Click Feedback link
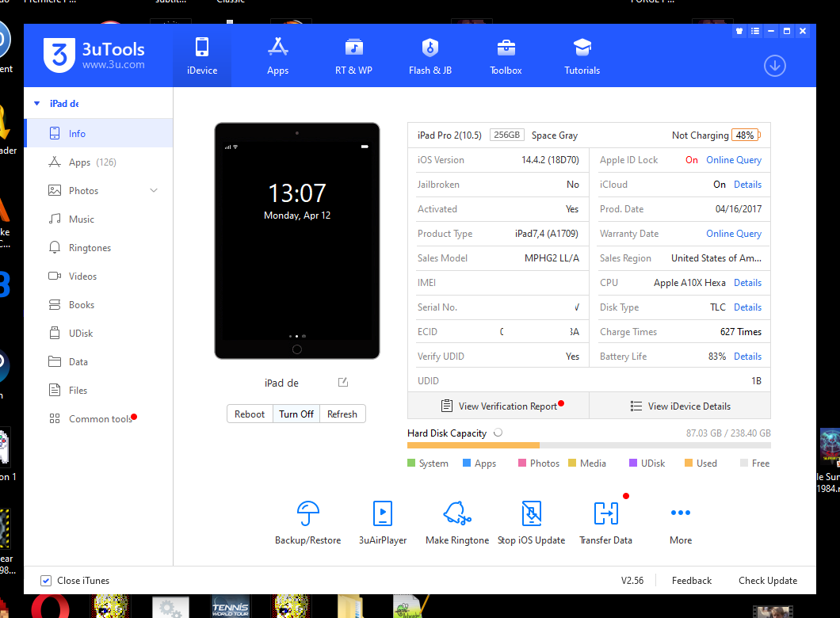Viewport: 840px width, 618px height. [692, 581]
